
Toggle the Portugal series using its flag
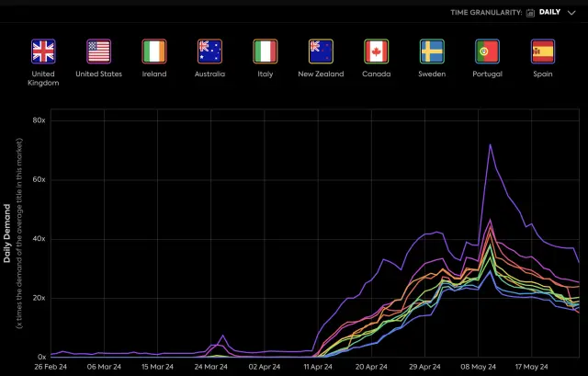coord(488,51)
